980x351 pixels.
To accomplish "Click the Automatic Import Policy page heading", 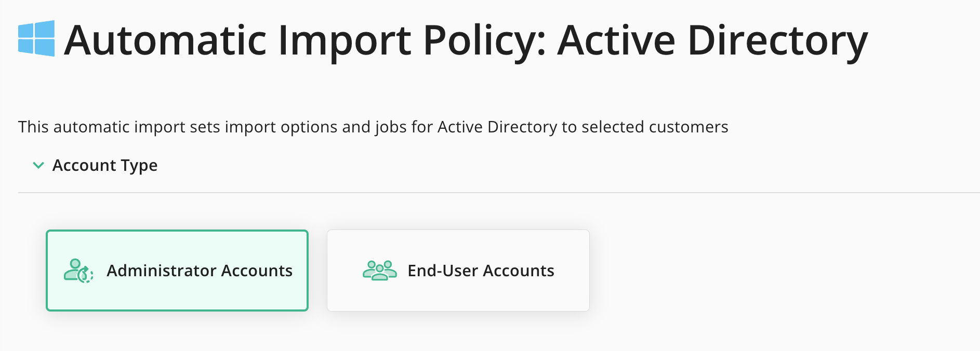I will [466, 40].
